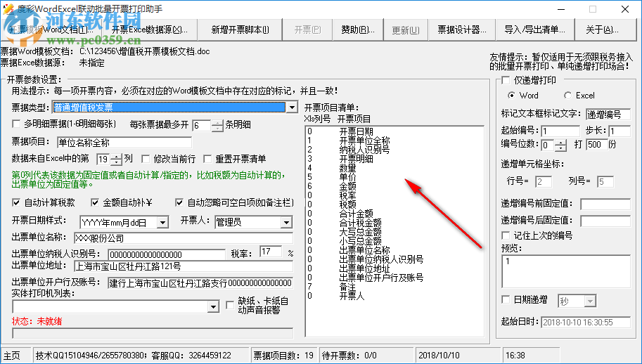
Task: Click the 税率 input field
Action: (x=271, y=252)
